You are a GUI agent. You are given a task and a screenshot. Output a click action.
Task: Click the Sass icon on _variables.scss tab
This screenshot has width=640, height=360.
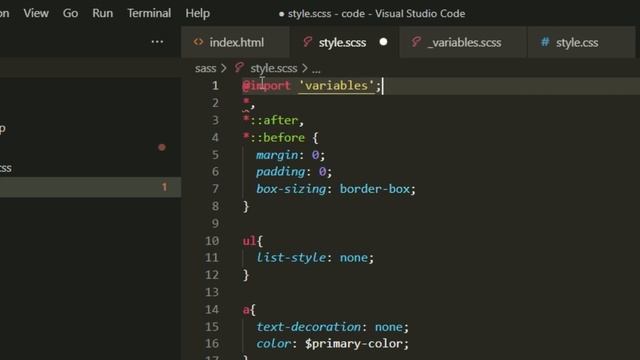[416, 42]
